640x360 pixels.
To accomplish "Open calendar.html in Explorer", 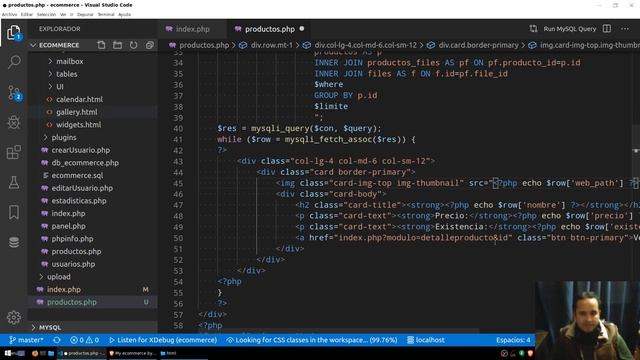I will pos(80,99).
